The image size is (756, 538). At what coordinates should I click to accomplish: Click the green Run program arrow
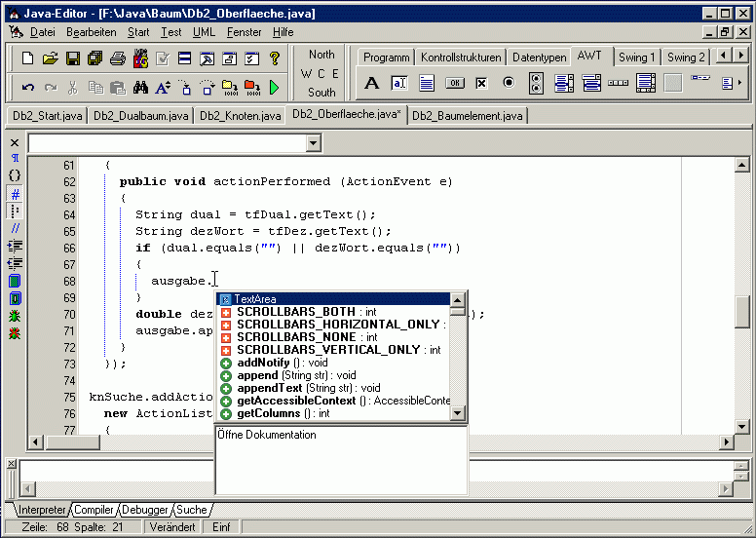275,88
